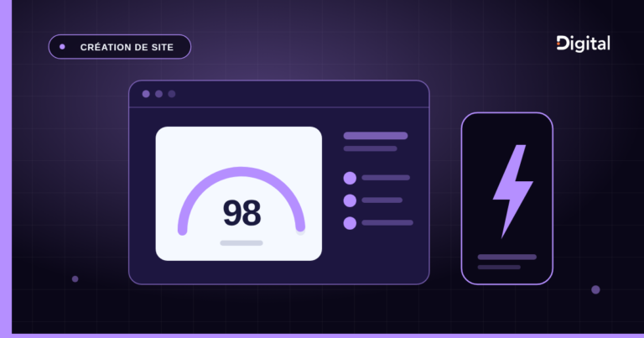The height and width of the screenshot is (338, 644).
Task: Click the CRÉATION DE SITE category badge
Action: click(x=120, y=47)
